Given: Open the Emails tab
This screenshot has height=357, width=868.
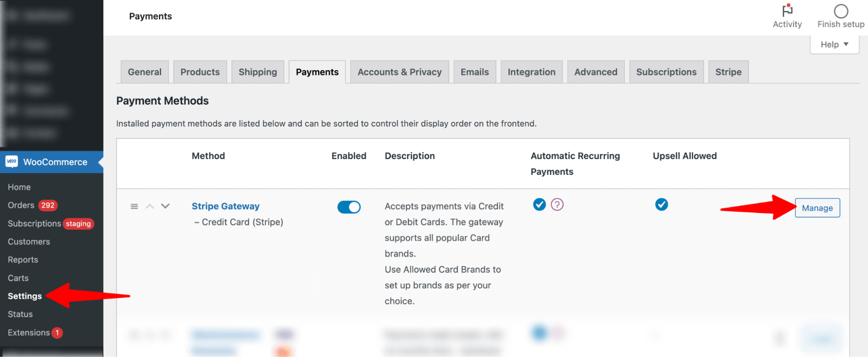Looking at the screenshot, I should tap(475, 72).
